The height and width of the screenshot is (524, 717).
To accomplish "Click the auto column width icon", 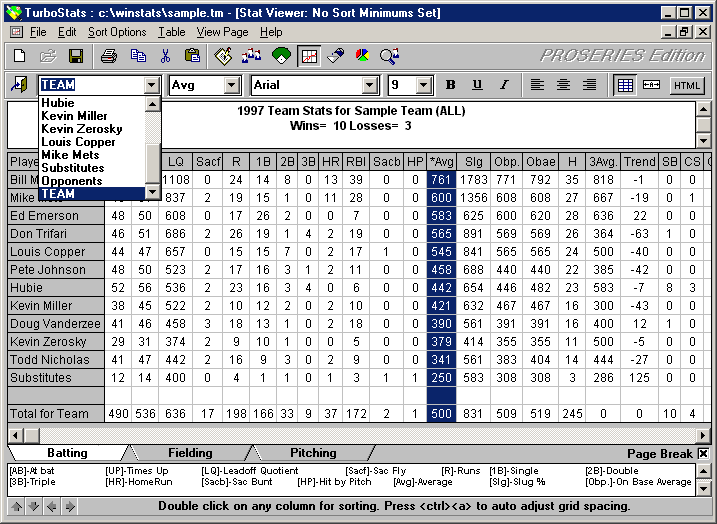I will 651,85.
